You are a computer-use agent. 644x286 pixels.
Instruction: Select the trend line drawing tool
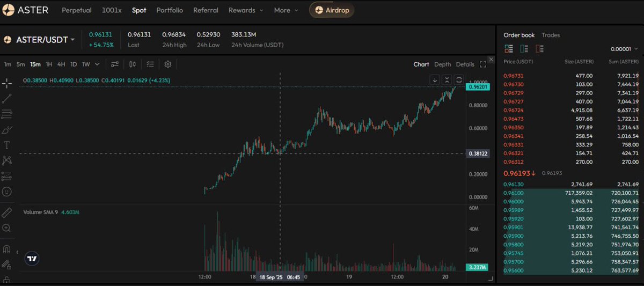[x=7, y=99]
